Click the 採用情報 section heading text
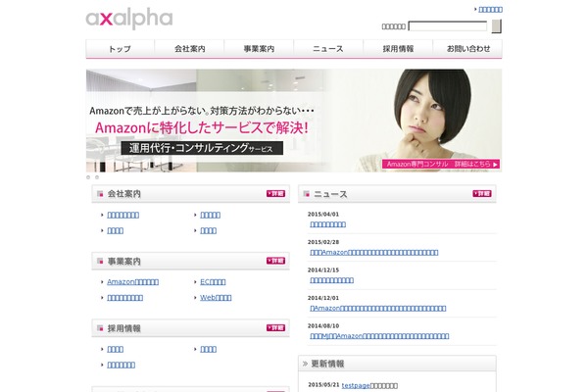This screenshot has width=588, height=392. tap(124, 328)
